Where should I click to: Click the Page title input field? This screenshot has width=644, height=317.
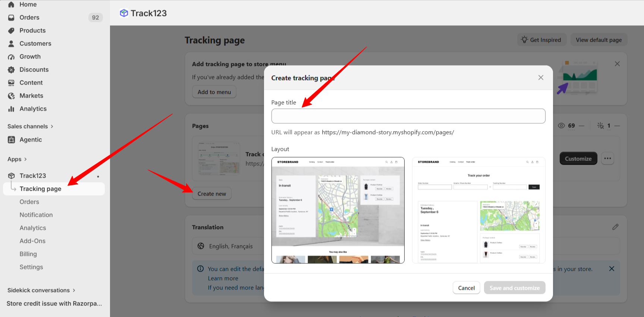[x=408, y=116]
